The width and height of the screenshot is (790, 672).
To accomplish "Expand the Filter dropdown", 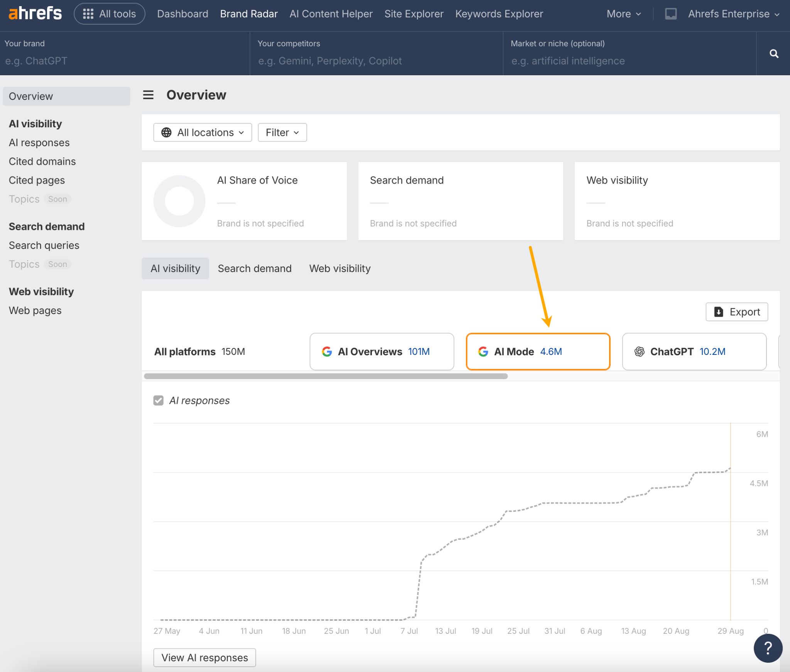I will tap(282, 132).
